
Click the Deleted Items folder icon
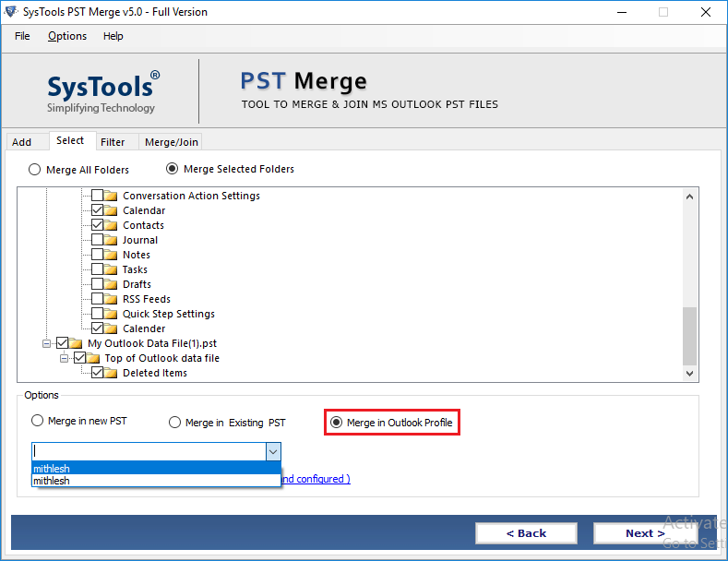pyautogui.click(x=111, y=373)
